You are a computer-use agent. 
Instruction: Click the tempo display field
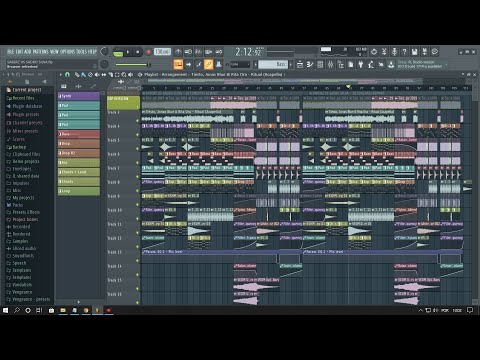click(x=162, y=52)
